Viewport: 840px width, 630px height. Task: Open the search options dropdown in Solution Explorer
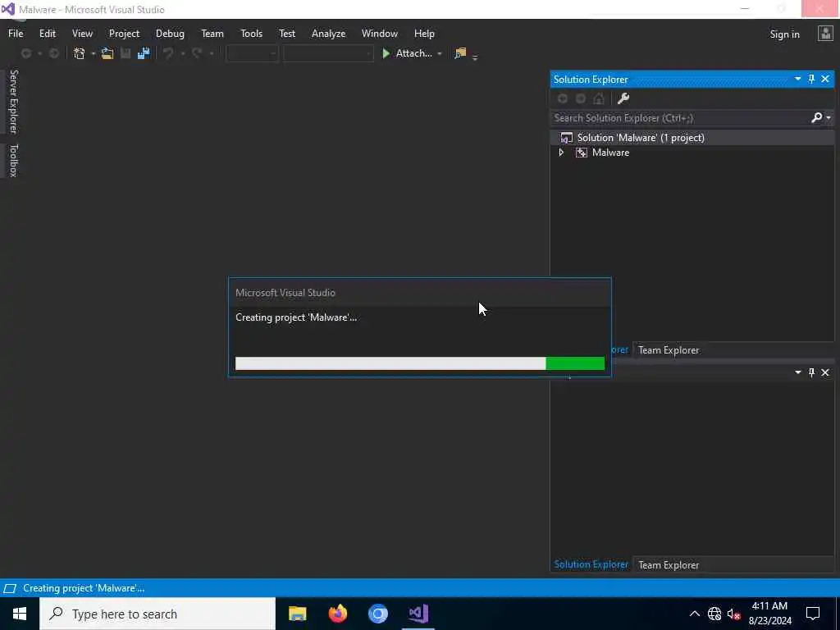(x=829, y=118)
